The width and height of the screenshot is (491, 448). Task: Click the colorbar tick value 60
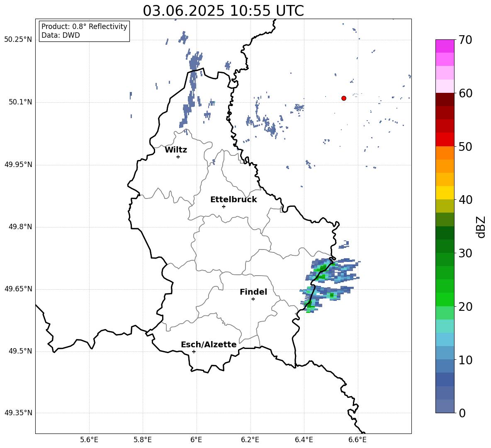click(x=466, y=93)
